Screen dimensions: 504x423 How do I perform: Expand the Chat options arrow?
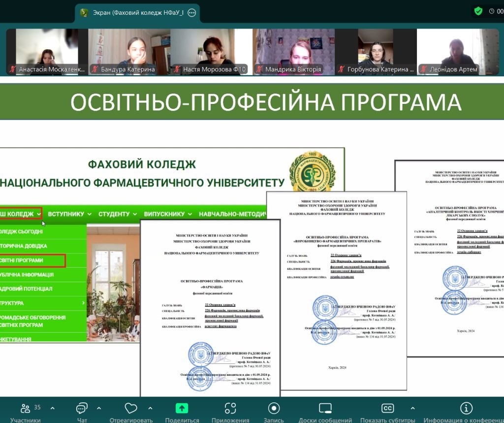pos(99,408)
